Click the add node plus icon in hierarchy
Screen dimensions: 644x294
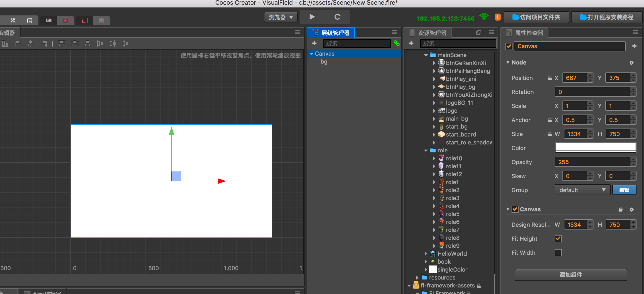(314, 43)
